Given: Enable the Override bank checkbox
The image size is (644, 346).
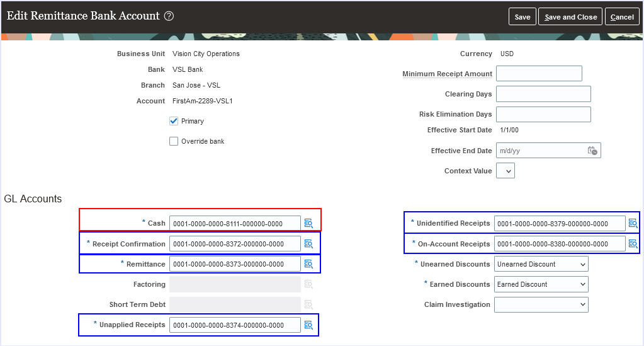Looking at the screenshot, I should (174, 141).
